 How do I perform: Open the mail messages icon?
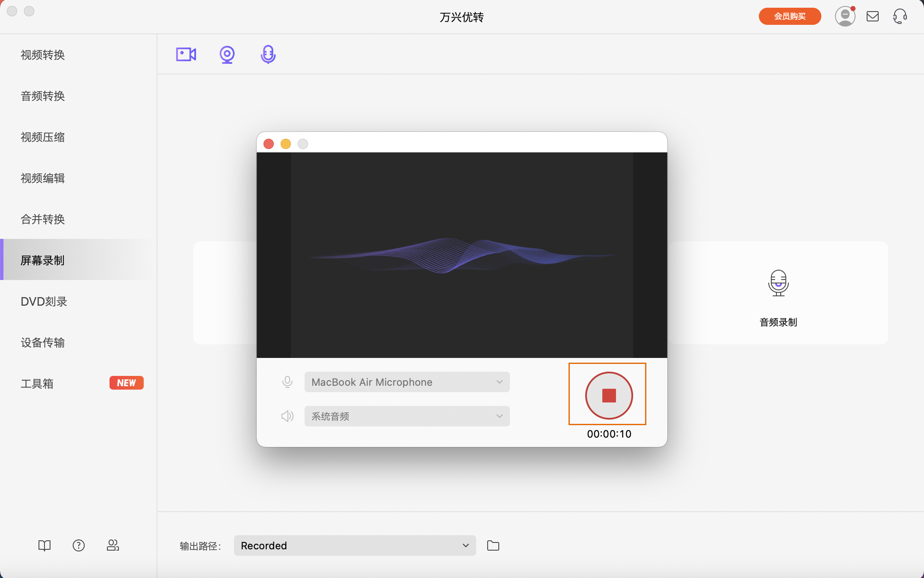873,17
